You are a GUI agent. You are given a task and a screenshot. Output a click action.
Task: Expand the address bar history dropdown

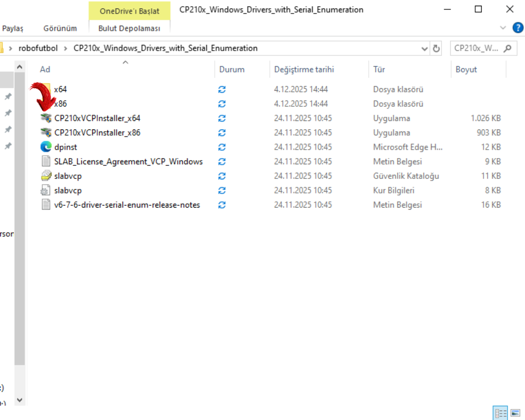pos(424,49)
